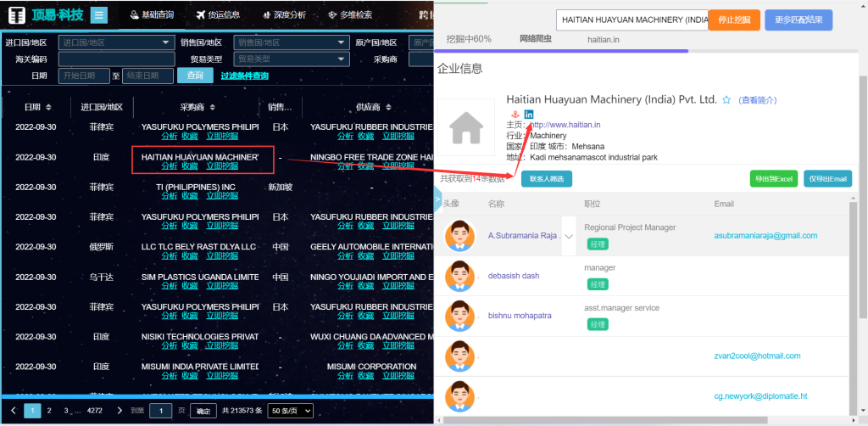Click the gray house company logo placeholder

tap(465, 128)
